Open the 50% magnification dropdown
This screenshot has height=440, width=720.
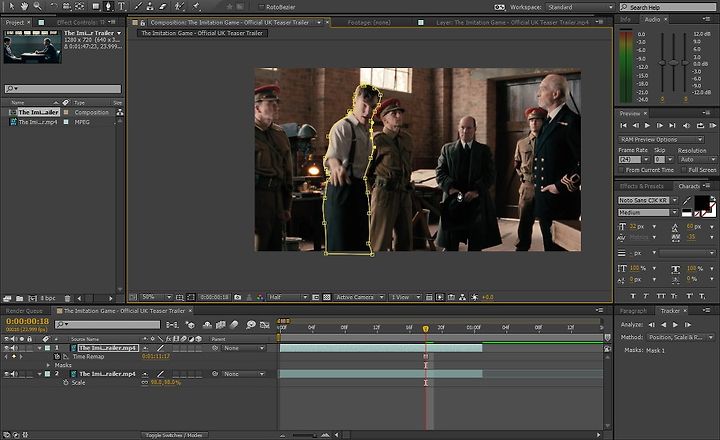click(x=156, y=297)
